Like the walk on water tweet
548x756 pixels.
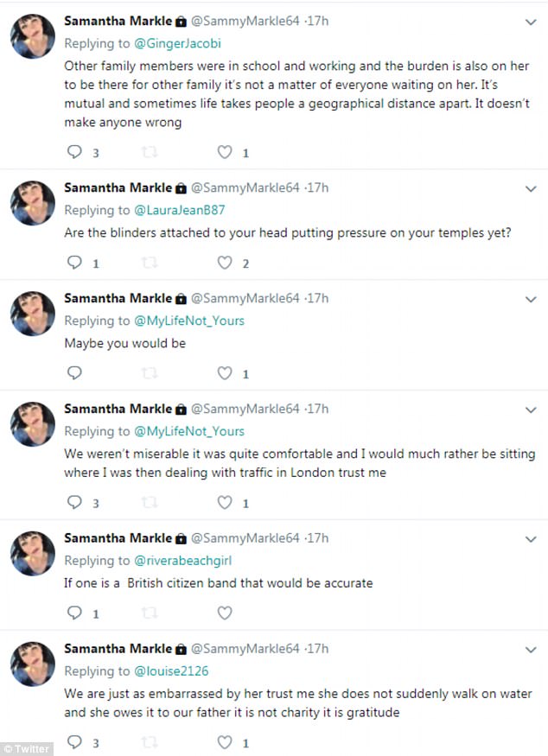(x=225, y=741)
